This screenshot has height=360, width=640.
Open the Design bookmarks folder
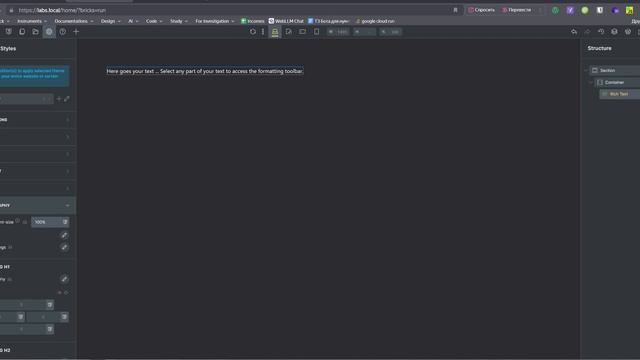click(111, 21)
